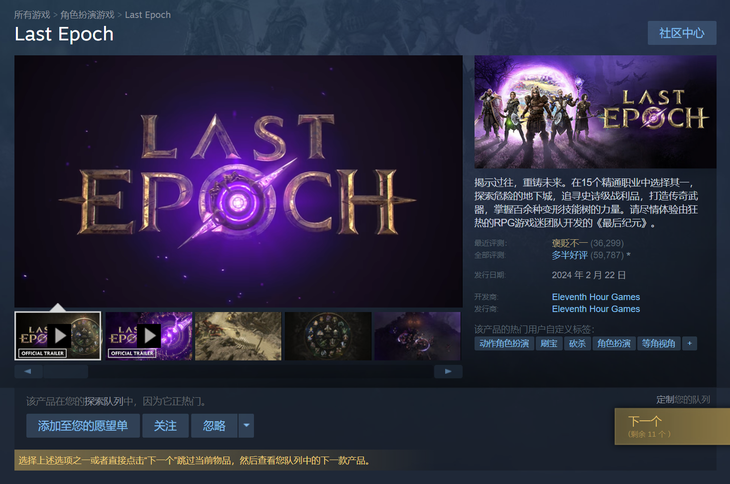
Task: Open publisher Eleventh Hour Games link
Action: tap(595, 309)
